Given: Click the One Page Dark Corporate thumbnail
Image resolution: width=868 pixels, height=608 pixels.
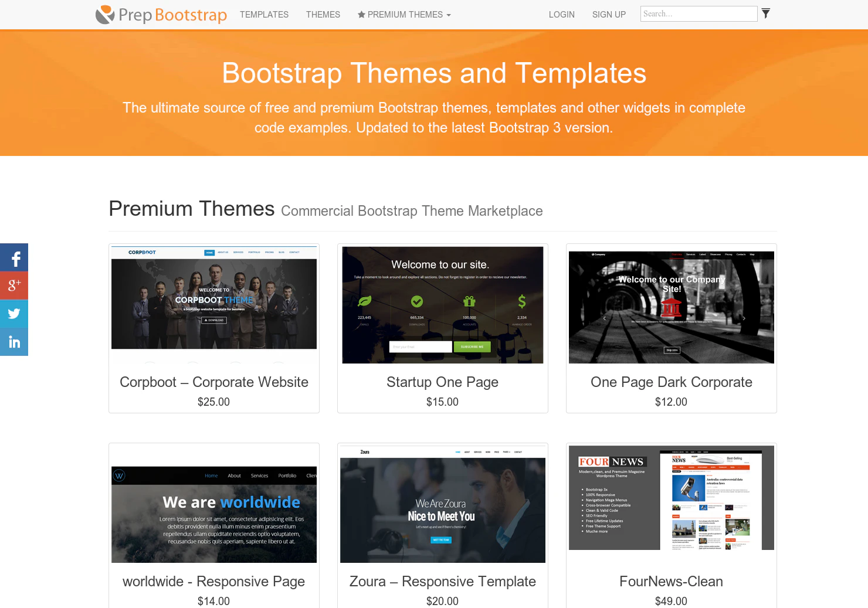Looking at the screenshot, I should point(671,306).
